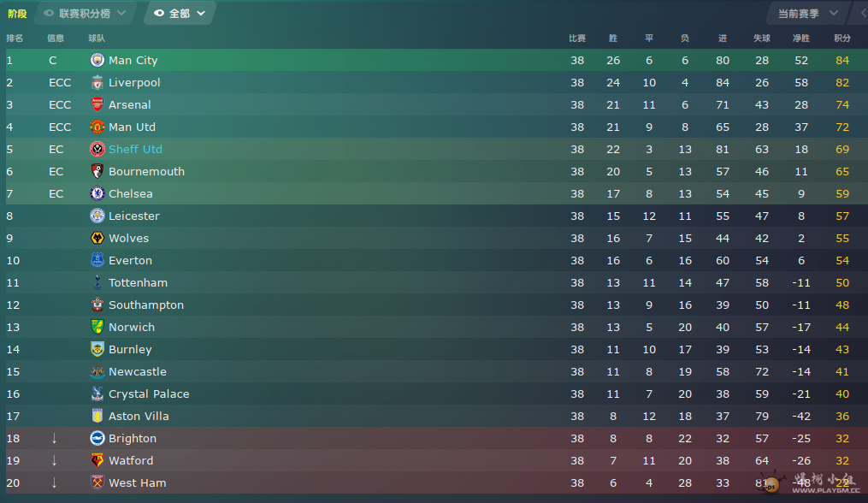Toggle the eye icon beside 联赛积分榜
The image size is (868, 503).
[49, 14]
